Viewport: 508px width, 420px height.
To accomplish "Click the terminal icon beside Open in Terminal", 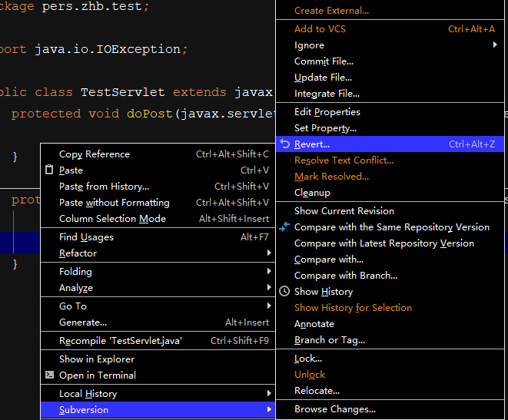I will pyautogui.click(x=49, y=375).
